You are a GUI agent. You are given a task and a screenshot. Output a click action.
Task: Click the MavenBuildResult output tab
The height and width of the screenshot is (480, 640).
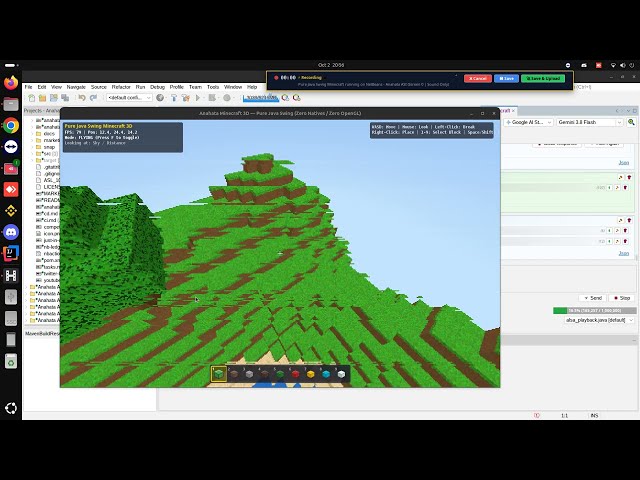pos(42,333)
